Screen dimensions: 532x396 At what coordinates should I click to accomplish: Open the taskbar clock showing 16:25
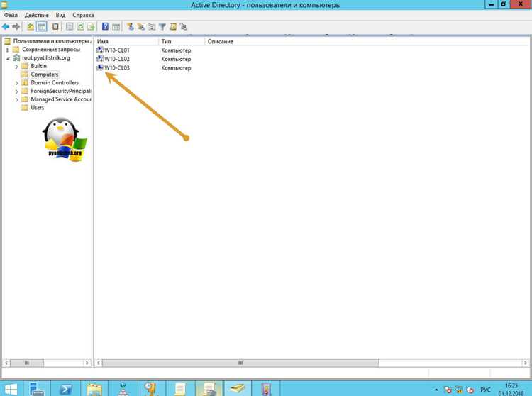(511, 390)
